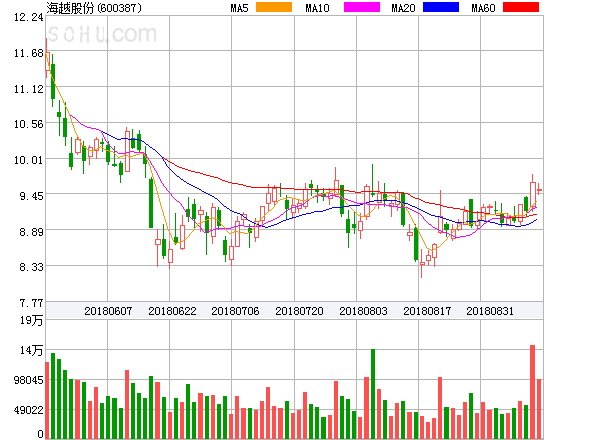600x440 pixels.
Task: Select the 20180607 date label
Action: [108, 311]
